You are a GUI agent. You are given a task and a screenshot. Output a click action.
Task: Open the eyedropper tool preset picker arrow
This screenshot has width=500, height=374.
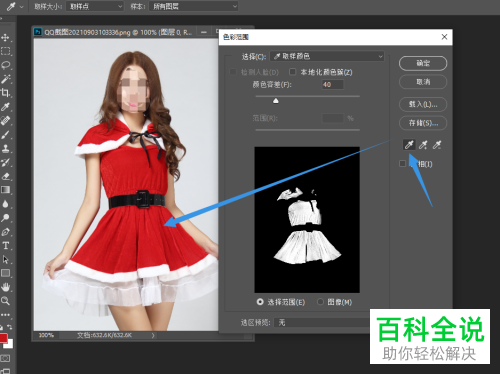(22, 7)
